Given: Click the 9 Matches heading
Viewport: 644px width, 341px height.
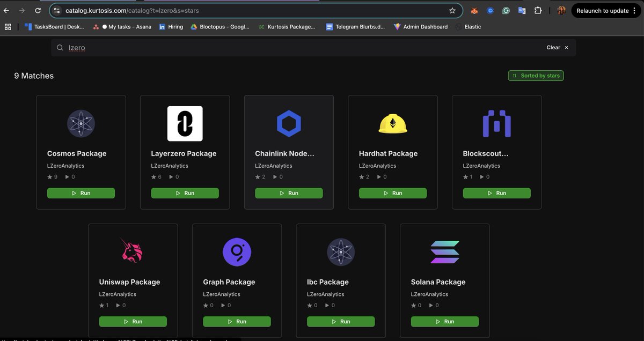Looking at the screenshot, I should click(x=34, y=76).
